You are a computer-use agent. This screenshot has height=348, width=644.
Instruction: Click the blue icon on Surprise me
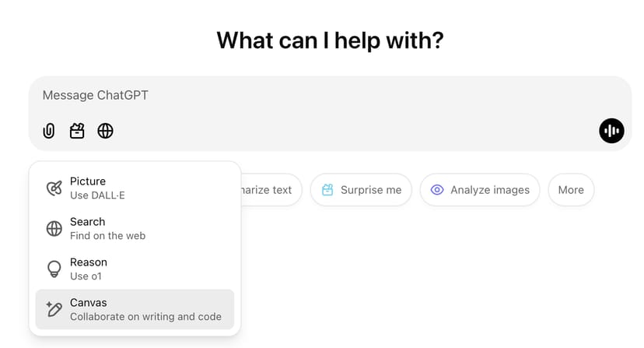(x=327, y=190)
